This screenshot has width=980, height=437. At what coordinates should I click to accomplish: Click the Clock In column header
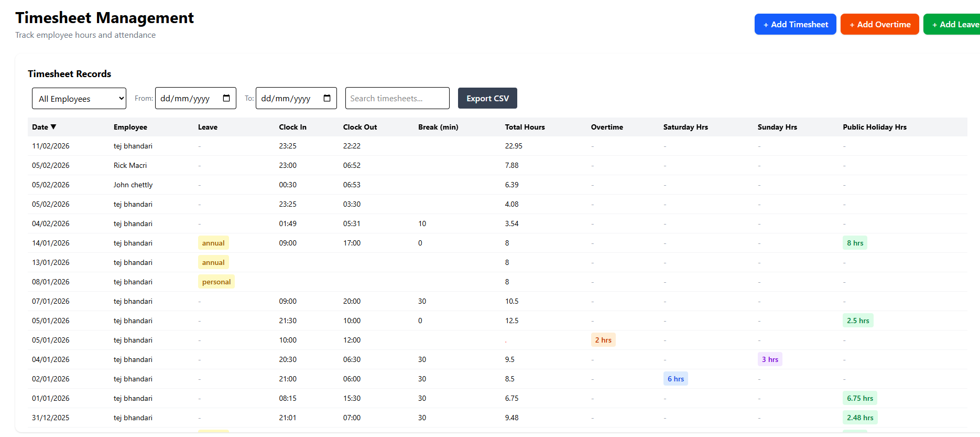(292, 127)
